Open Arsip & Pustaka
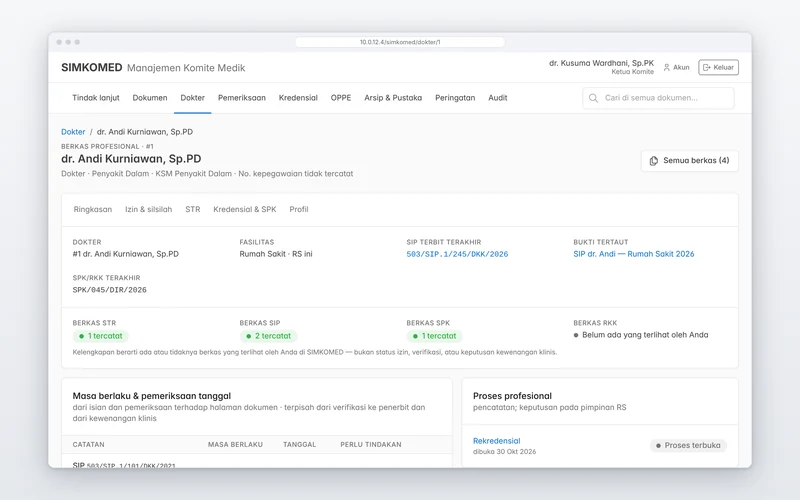 393,97
